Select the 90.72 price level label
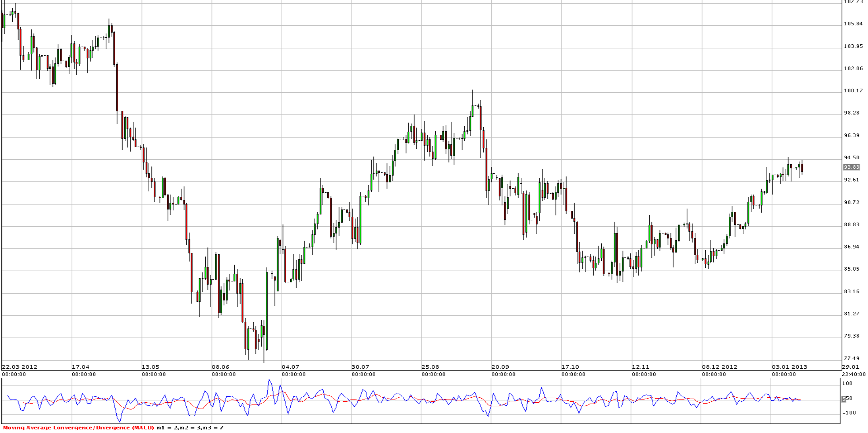This screenshot has height=433, width=868. click(852, 202)
